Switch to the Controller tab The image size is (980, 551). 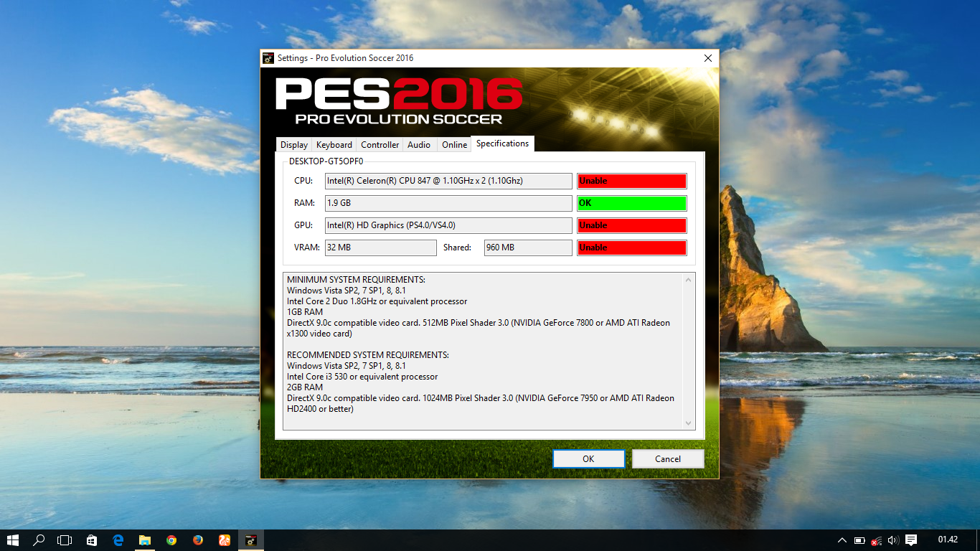click(x=380, y=145)
